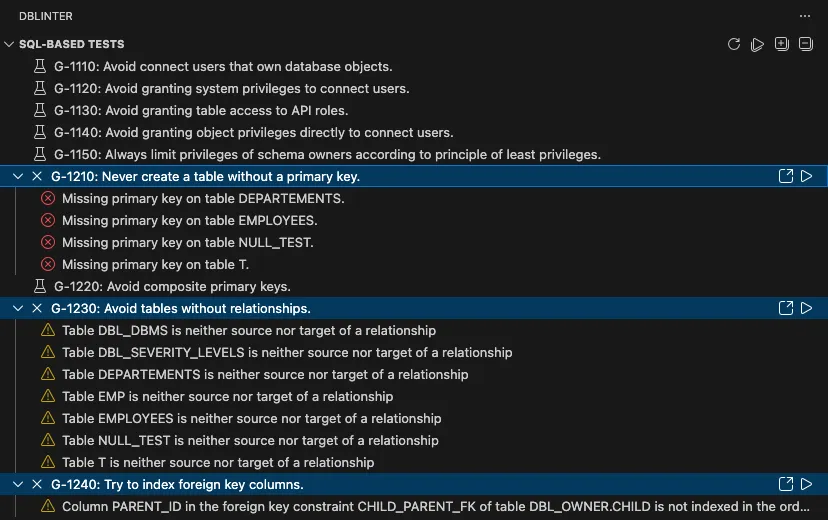This screenshot has width=828, height=520.
Task: Run the G-1240 test
Action: (x=807, y=484)
